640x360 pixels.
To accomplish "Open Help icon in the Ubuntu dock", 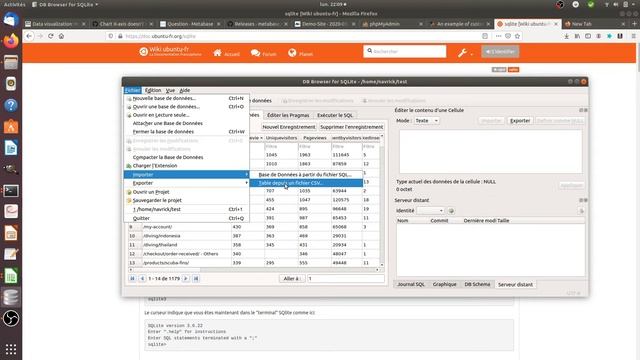I will point(11,105).
